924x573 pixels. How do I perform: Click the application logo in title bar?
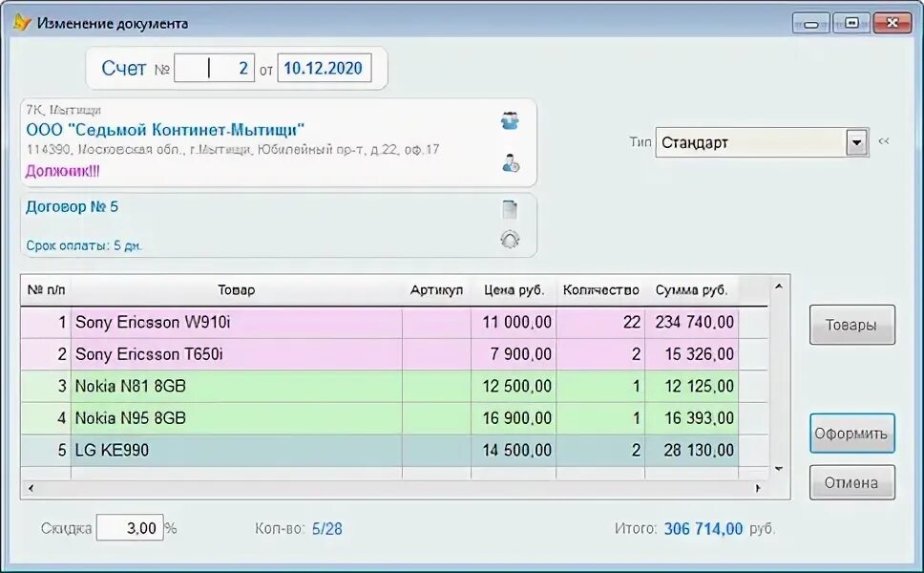point(21,22)
